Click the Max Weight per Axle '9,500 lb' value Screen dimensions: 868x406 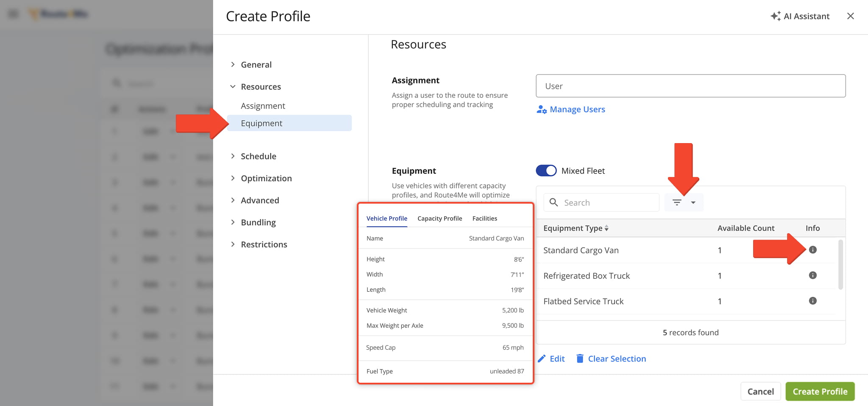513,326
